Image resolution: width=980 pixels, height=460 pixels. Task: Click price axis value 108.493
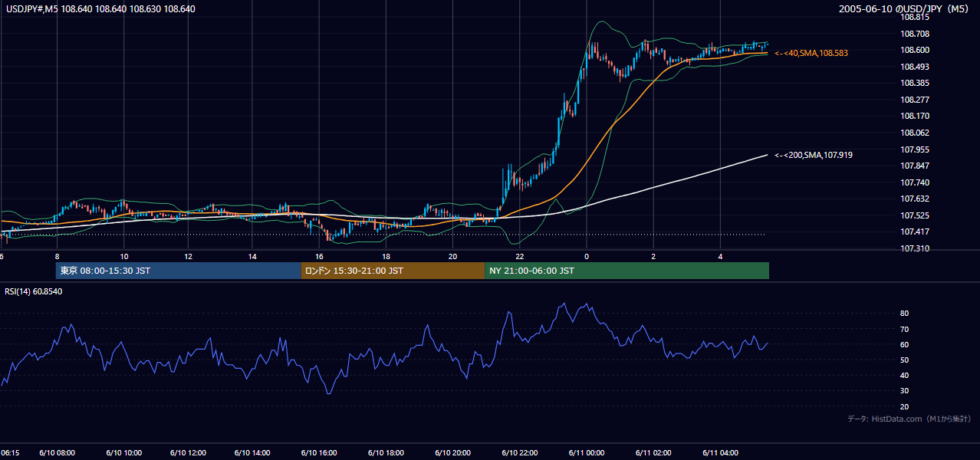pos(915,67)
